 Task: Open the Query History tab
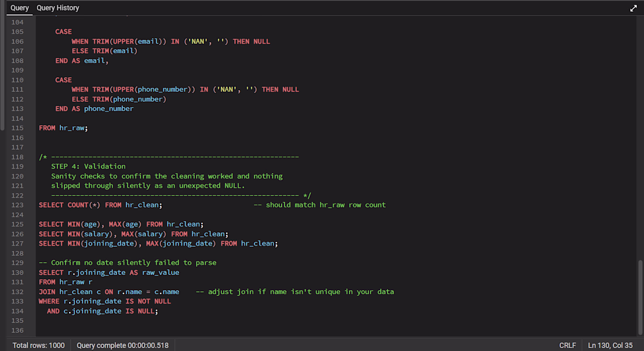tap(58, 8)
